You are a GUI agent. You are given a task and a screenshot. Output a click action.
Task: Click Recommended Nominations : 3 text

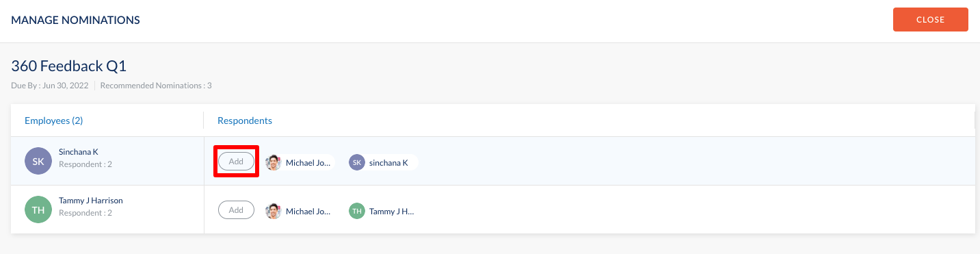pos(156,86)
